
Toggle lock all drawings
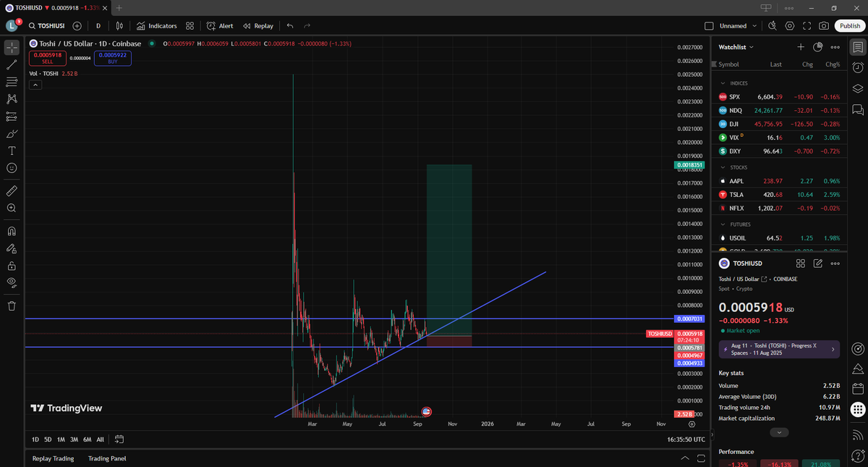(x=12, y=266)
